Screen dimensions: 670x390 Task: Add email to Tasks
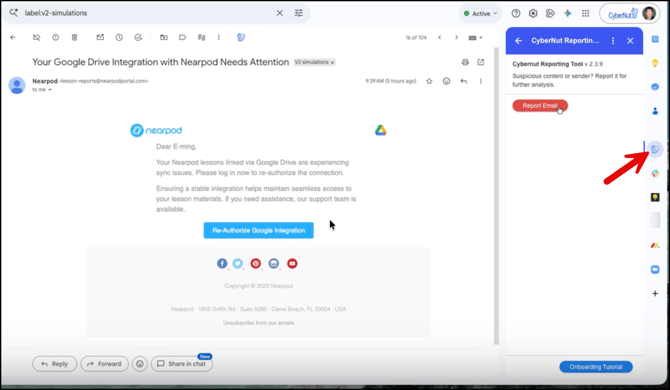pyautogui.click(x=138, y=38)
